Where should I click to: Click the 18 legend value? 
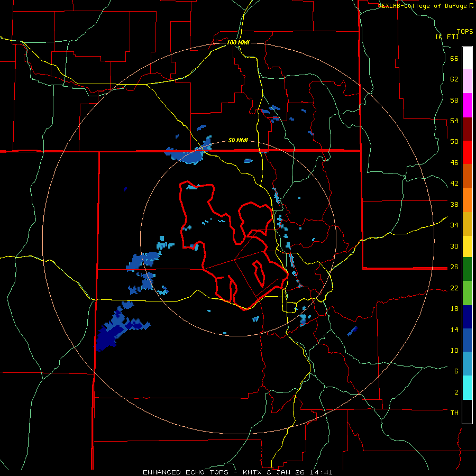[454, 309]
